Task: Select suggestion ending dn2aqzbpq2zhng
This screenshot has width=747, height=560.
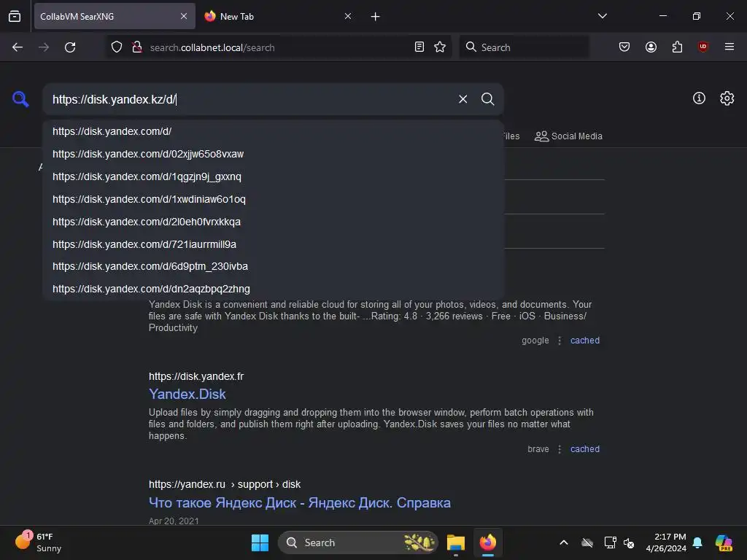Action: (273, 289)
